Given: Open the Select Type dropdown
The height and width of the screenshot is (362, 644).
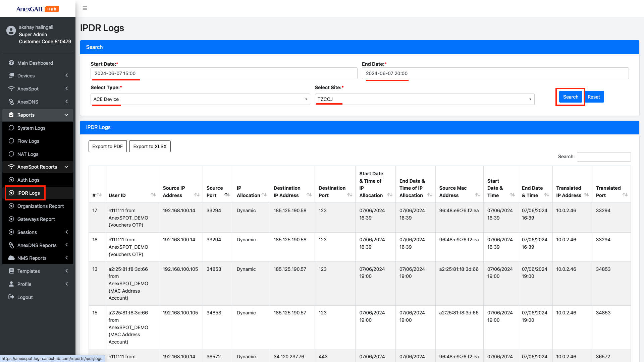Looking at the screenshot, I should point(200,99).
